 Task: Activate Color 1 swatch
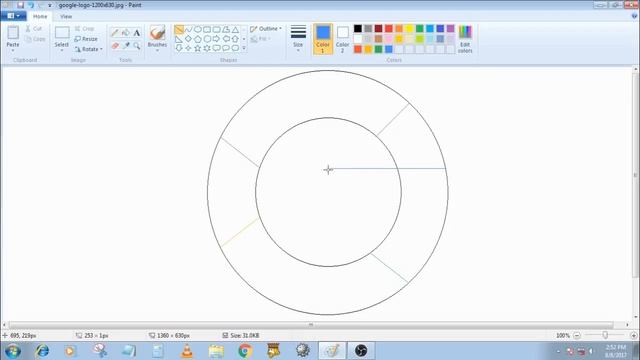coord(323,39)
